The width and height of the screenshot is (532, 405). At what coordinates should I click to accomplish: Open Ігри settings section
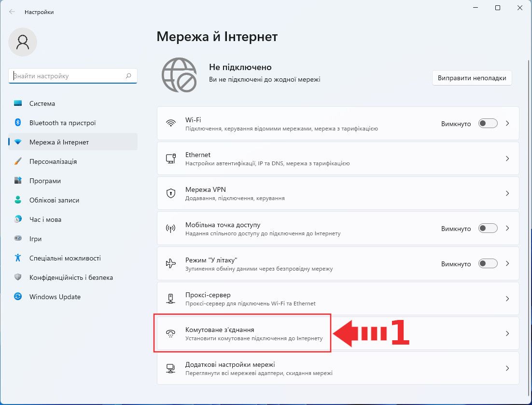pyautogui.click(x=73, y=239)
